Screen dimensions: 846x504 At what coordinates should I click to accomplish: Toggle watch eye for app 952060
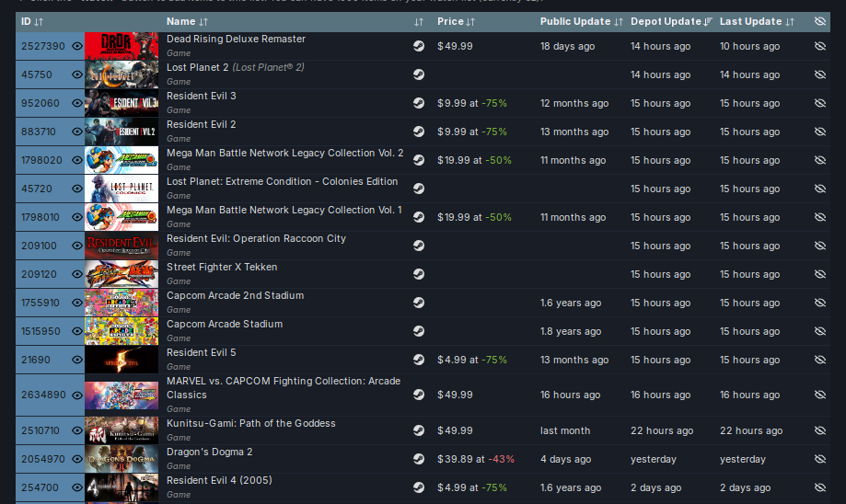click(x=77, y=104)
